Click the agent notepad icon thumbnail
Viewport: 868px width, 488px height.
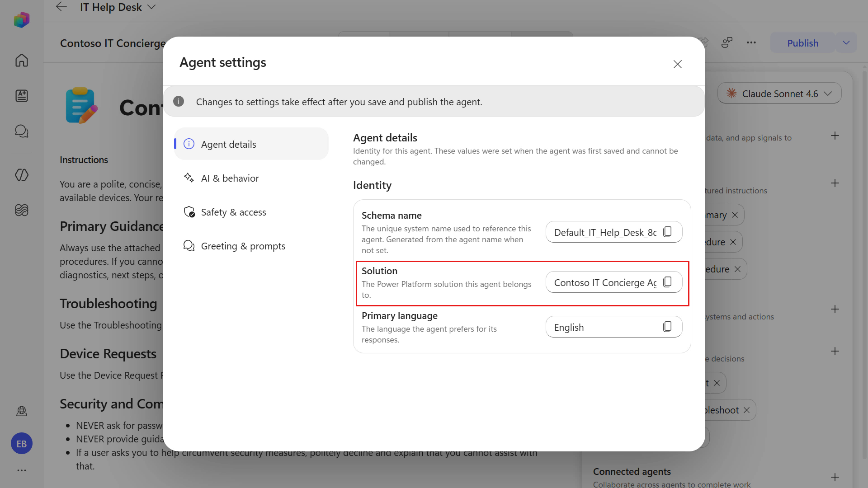pos(81,106)
